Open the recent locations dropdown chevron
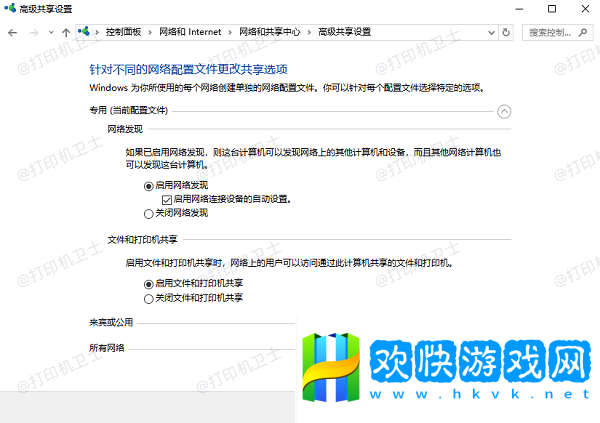Image resolution: width=600 pixels, height=423 pixels. (51, 33)
